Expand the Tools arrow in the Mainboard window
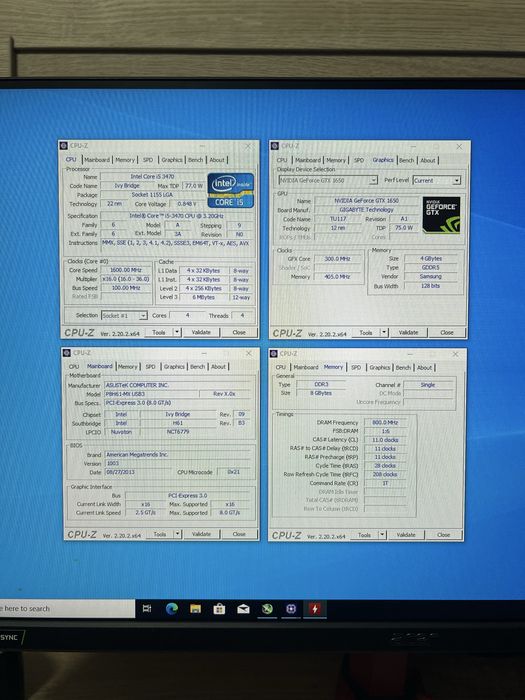This screenshot has width=525, height=700. click(178, 534)
